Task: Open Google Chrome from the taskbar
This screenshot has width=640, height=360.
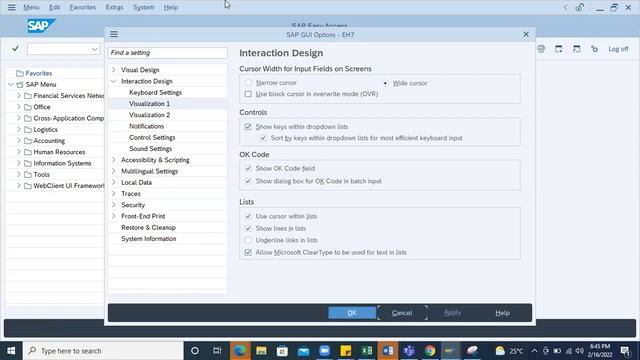Action: [430, 351]
